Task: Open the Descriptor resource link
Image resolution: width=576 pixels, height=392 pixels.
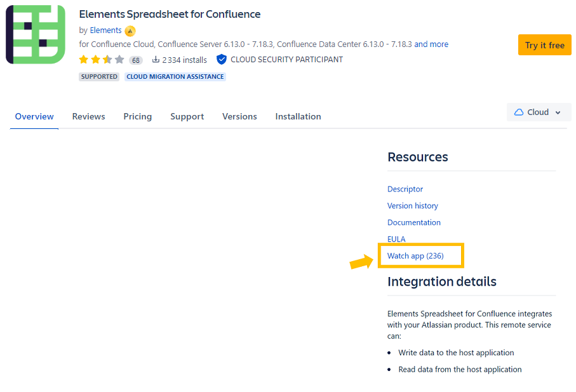Action: pos(405,189)
